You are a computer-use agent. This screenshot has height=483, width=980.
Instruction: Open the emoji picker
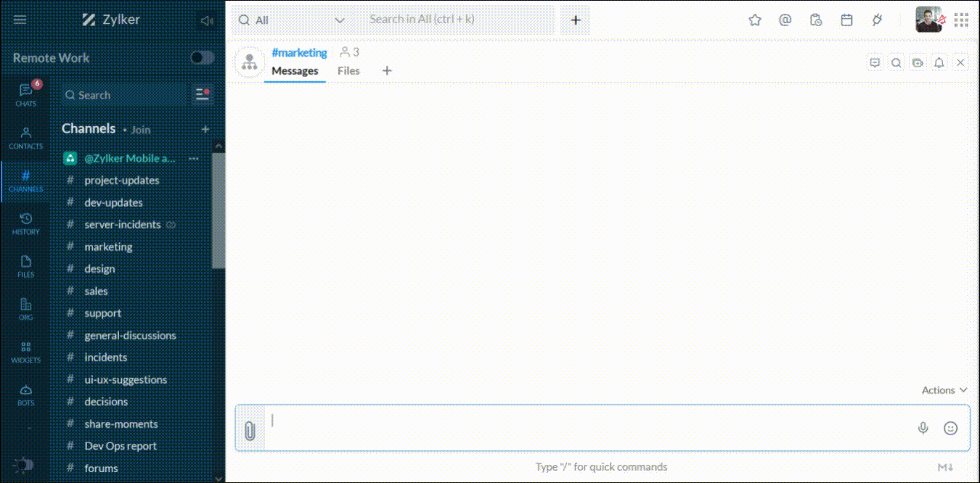tap(950, 428)
